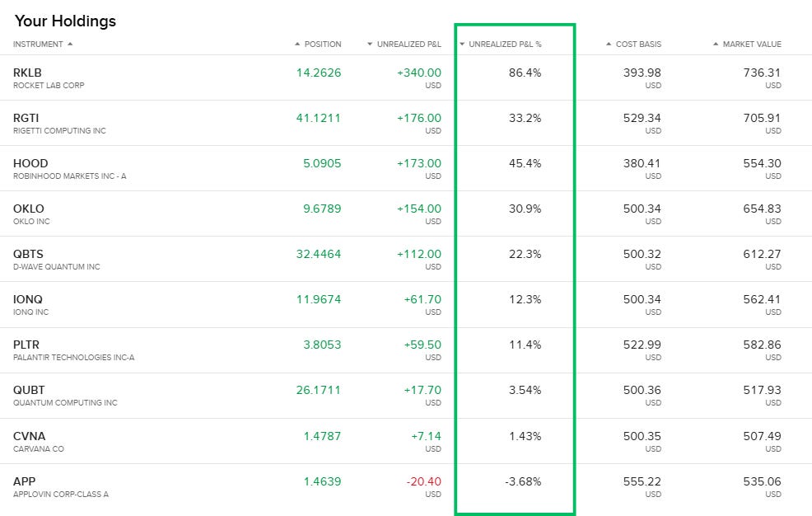The width and height of the screenshot is (812, 516).
Task: Click APP position value 1.4639
Action: 322,481
